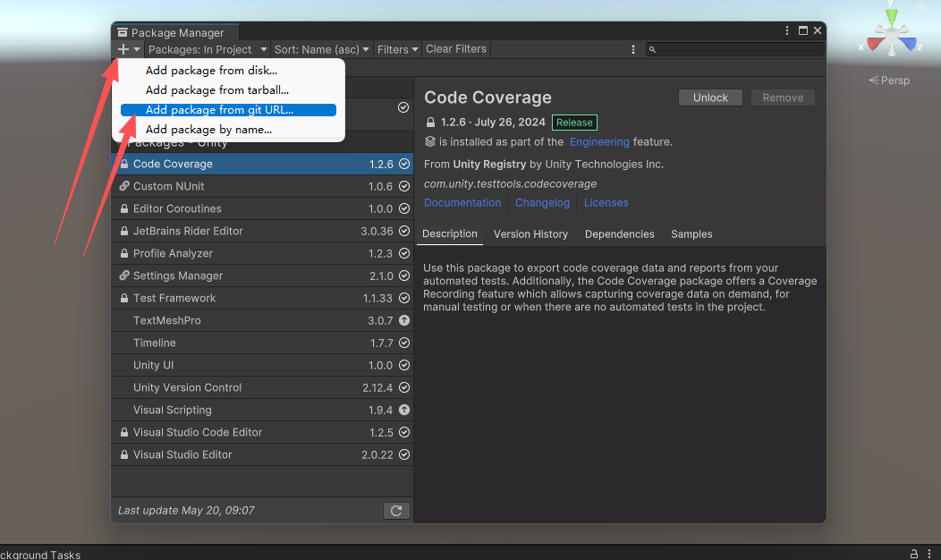
Task: Select JetBrains Rider Editor package
Action: point(262,231)
